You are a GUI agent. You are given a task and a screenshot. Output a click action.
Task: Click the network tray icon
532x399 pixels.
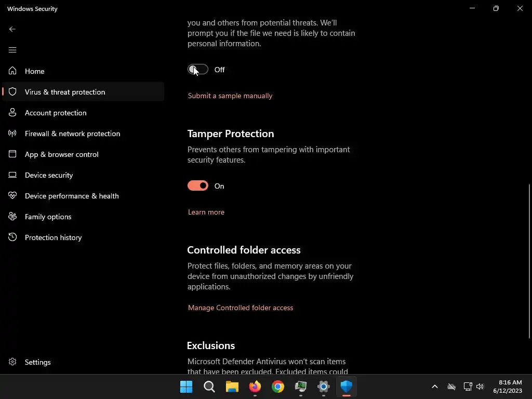click(x=468, y=387)
